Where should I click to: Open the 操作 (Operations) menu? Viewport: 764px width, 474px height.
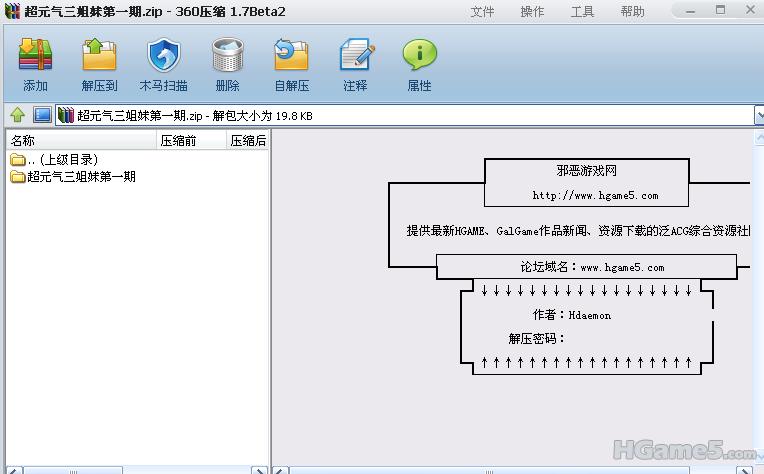(x=532, y=12)
